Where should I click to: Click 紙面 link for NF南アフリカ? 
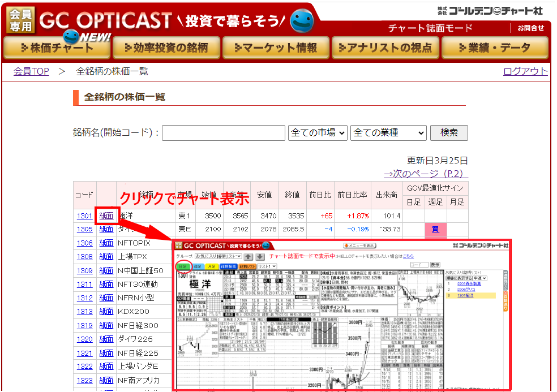click(106, 381)
